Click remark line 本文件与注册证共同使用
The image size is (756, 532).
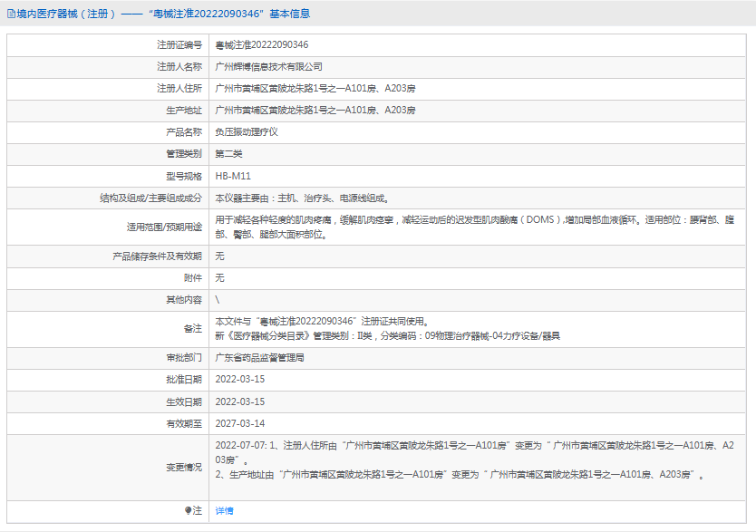[322, 322]
